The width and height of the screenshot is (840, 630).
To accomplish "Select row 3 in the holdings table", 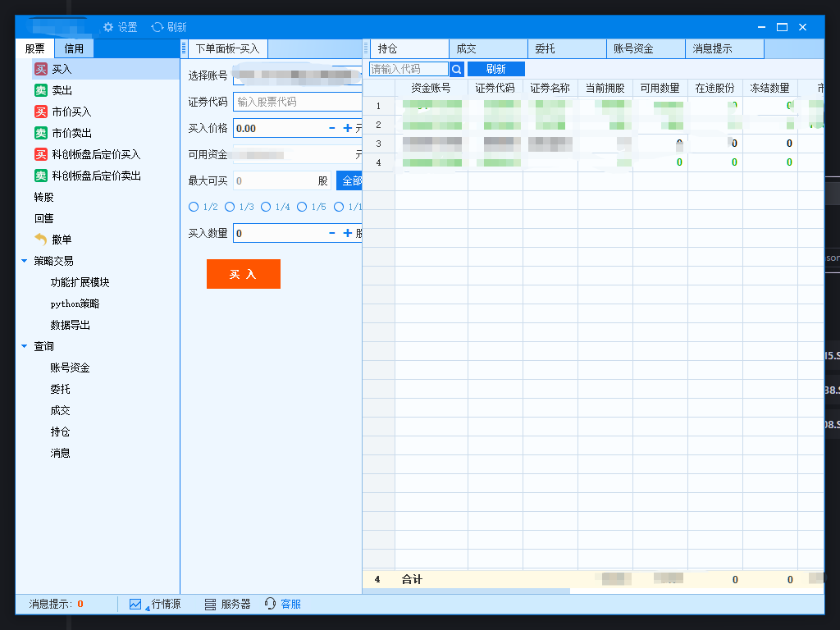I will (x=593, y=143).
